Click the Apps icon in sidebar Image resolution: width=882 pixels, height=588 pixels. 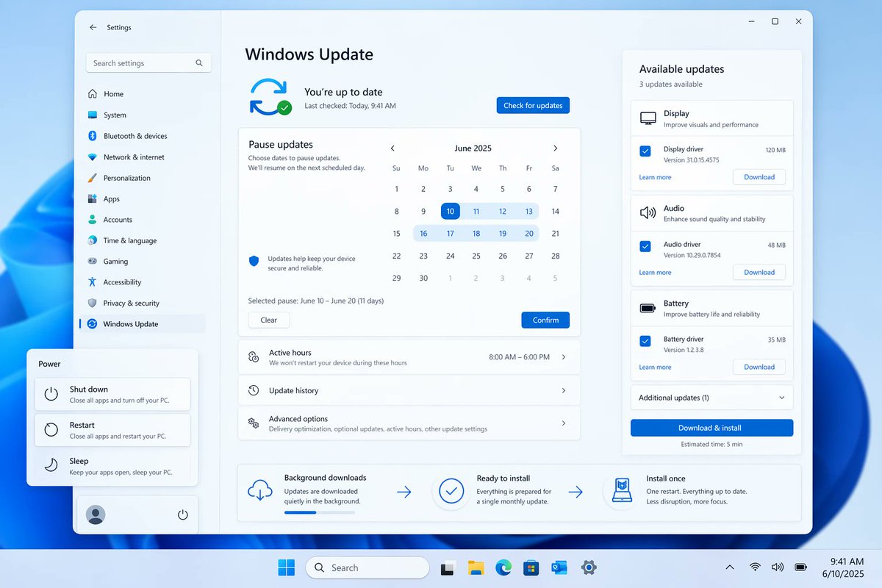[93, 199]
